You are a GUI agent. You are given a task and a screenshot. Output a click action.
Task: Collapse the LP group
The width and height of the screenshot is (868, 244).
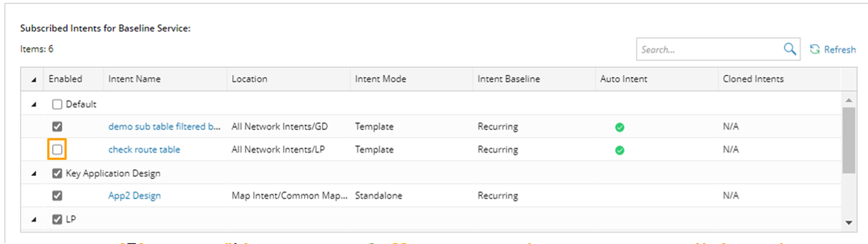(x=34, y=220)
